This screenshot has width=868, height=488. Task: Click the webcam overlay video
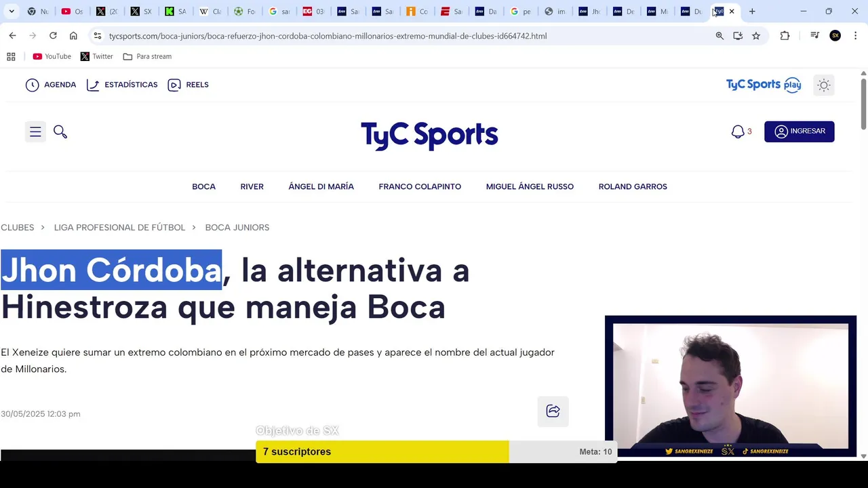coord(730,386)
